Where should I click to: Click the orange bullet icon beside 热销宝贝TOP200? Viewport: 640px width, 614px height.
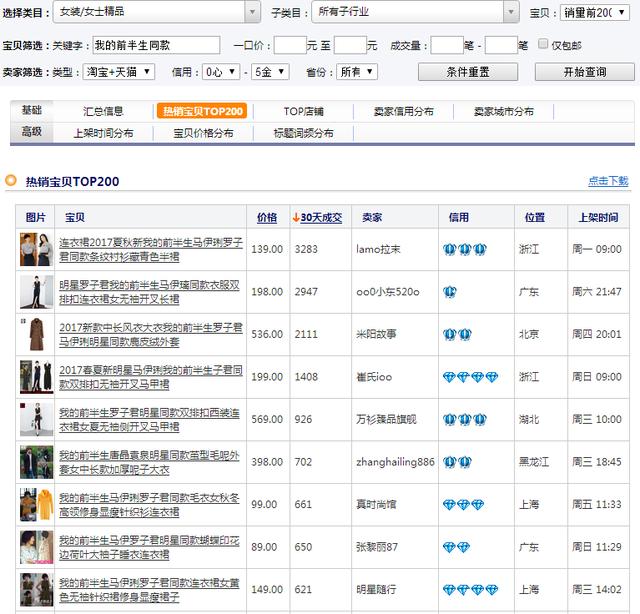11,180
